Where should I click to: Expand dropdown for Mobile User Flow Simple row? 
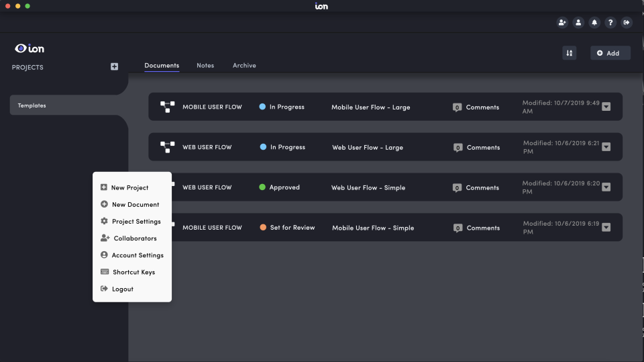click(606, 228)
